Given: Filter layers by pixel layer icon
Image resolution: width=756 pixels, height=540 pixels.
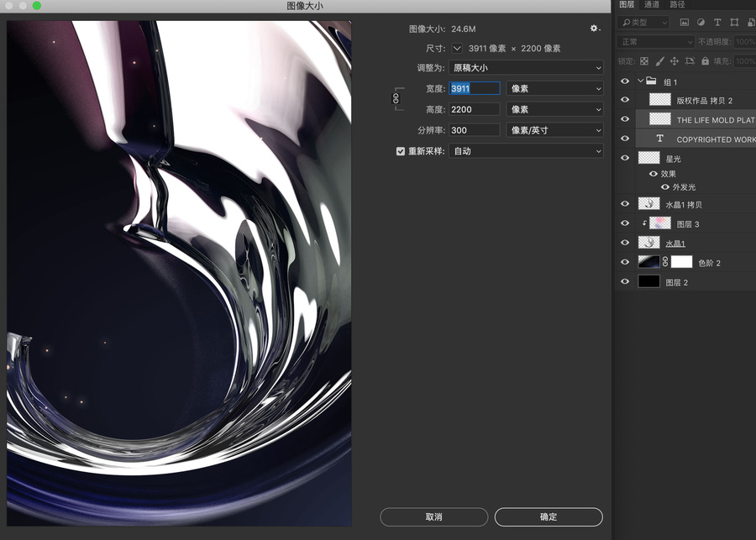Looking at the screenshot, I should point(684,22).
